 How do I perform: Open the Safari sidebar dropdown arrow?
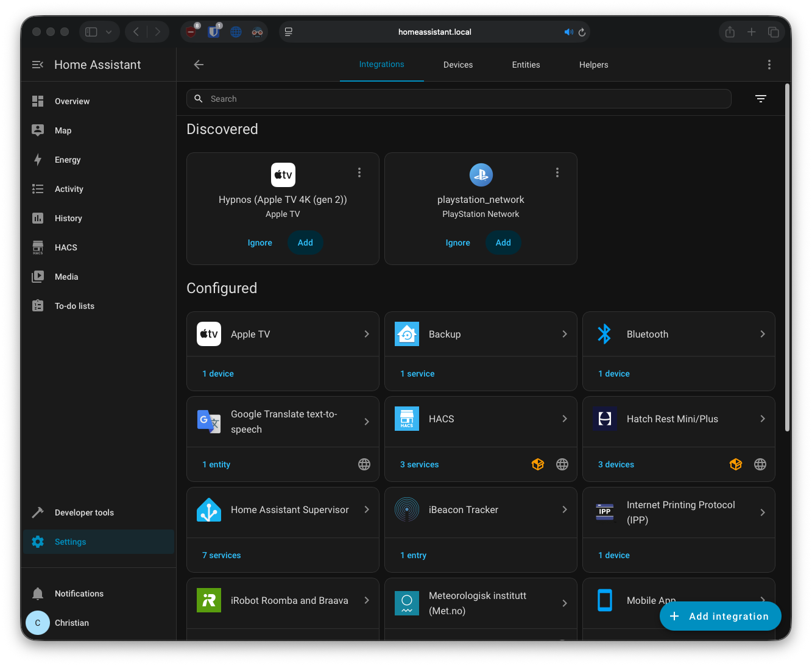[108, 32]
